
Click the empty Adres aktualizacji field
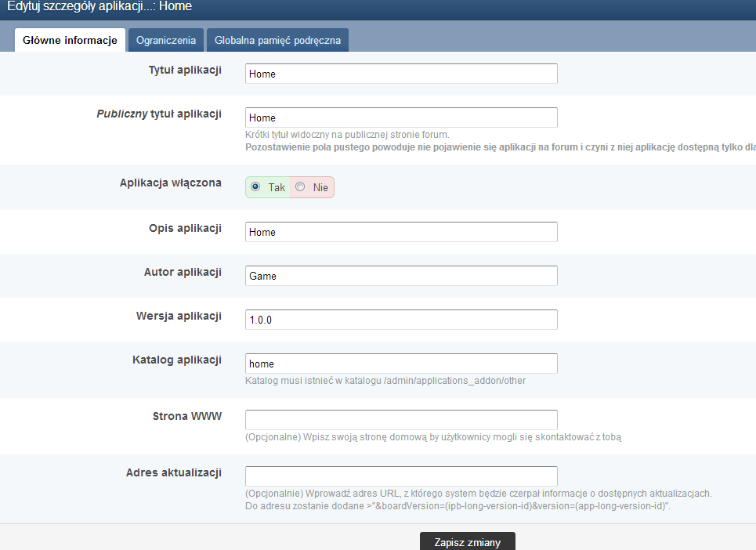coord(400,476)
